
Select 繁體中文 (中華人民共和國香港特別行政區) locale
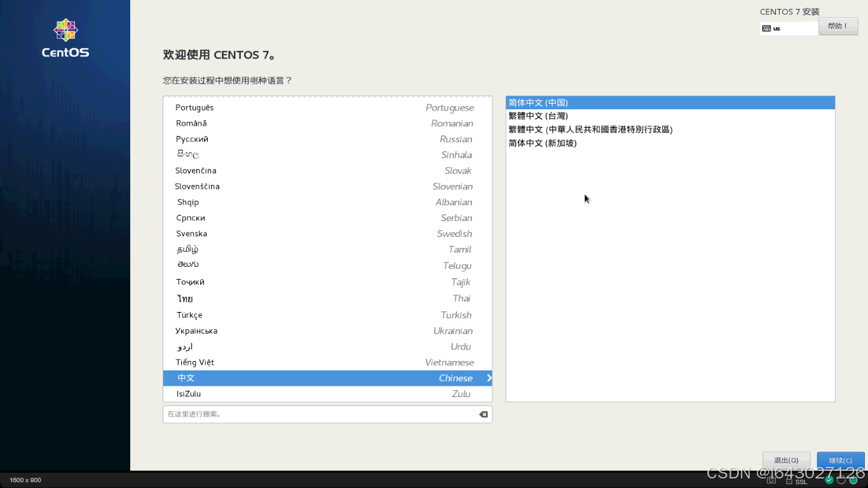[670, 130]
